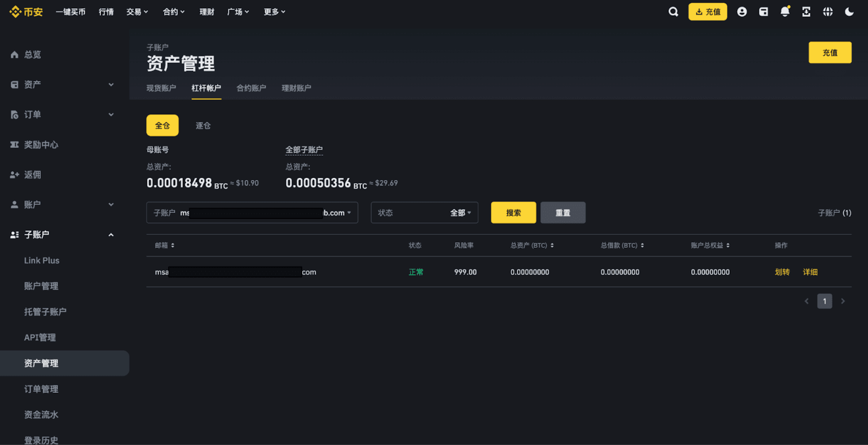Open Link Plus in the sidebar
Image resolution: width=868 pixels, height=445 pixels.
click(42, 261)
